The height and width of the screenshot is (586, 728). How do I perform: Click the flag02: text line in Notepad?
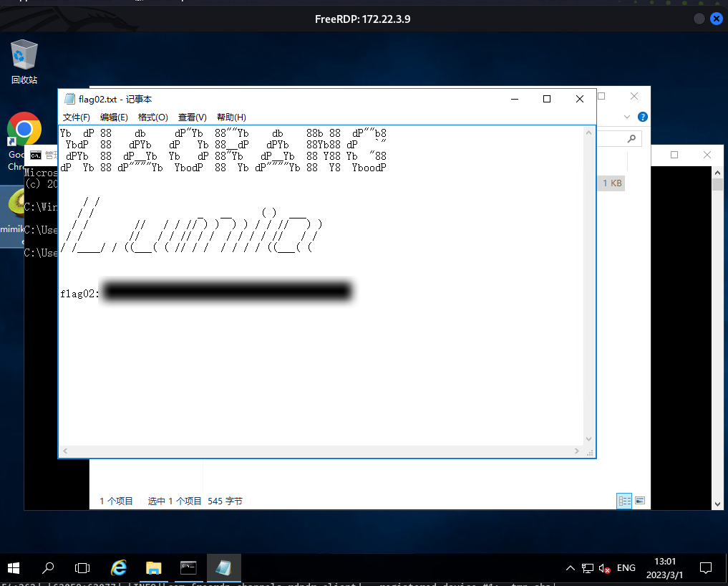79,294
